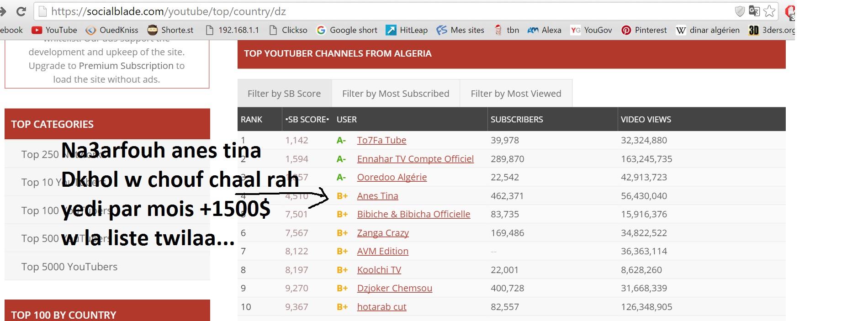Open the Koolchi TV channel link
The width and height of the screenshot is (868, 321).
point(379,270)
